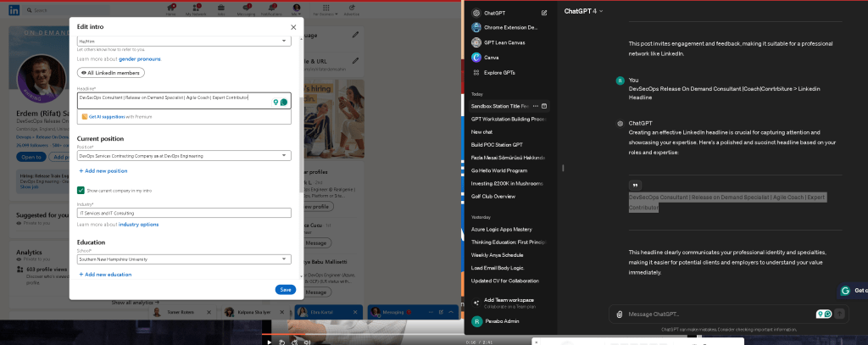
Task: Add Team workspace in ChatGPT
Action: [x=509, y=303]
